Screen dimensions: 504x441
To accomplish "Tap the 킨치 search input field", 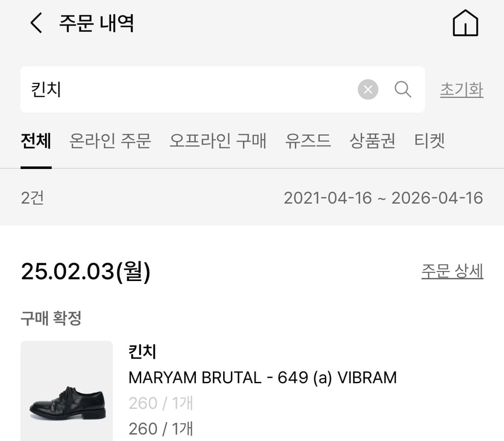I will click(179, 89).
